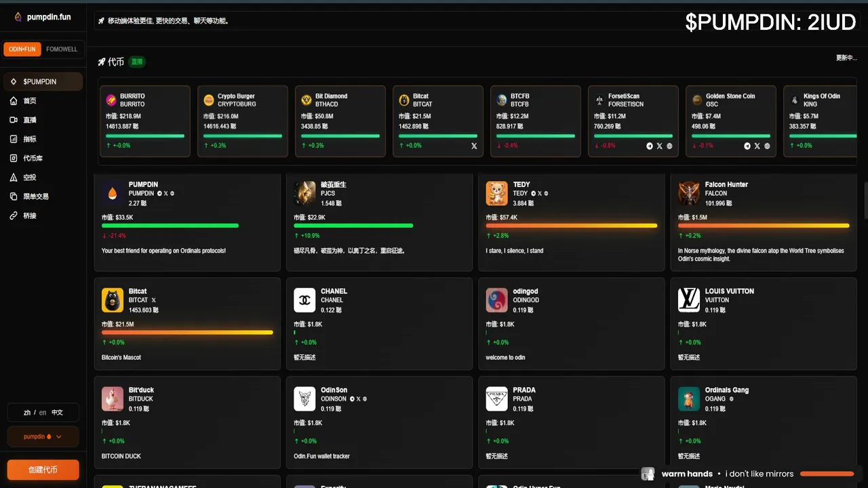Open the 桥接 bridge page
This screenshot has width=868, height=488.
pyautogui.click(x=43, y=216)
